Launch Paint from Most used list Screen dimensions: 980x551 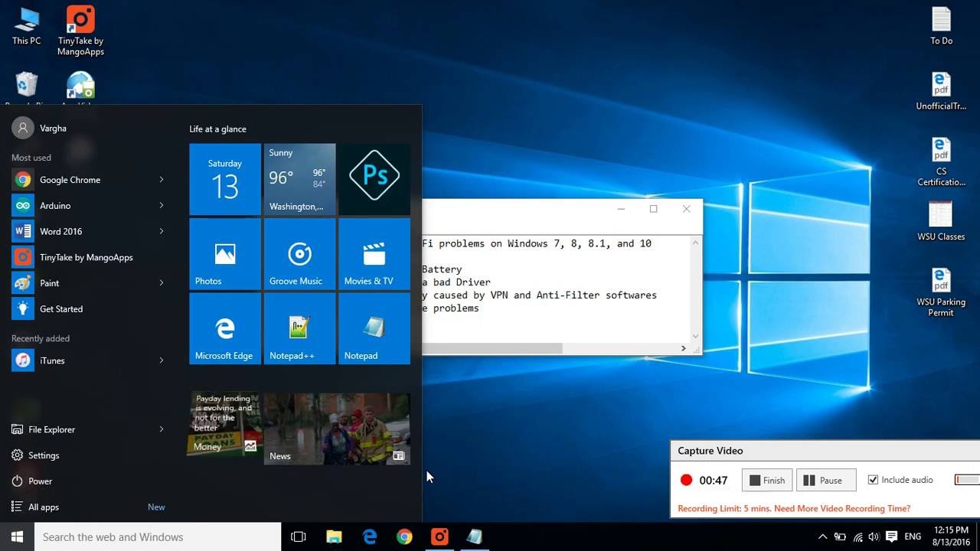click(x=88, y=283)
